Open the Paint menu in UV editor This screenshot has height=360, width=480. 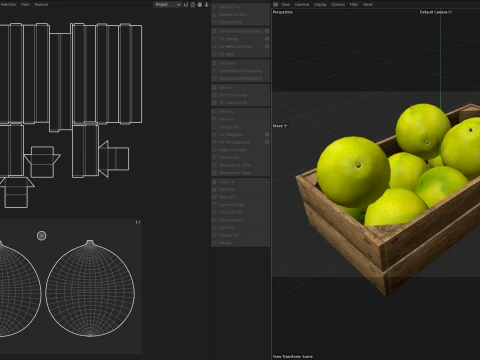(x=25, y=5)
